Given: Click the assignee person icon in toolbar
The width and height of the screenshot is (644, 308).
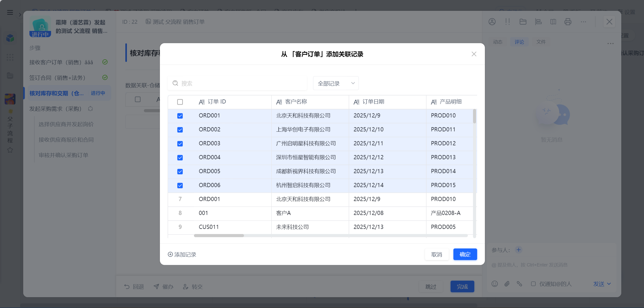Looking at the screenshot, I should [x=492, y=22].
